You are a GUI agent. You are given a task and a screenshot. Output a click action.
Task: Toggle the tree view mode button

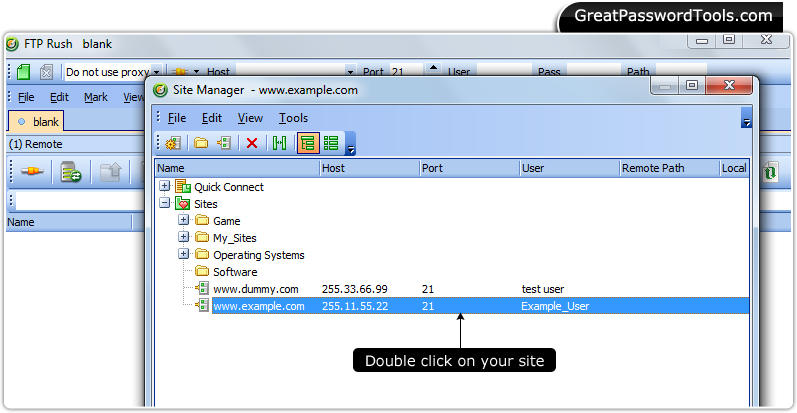[x=308, y=143]
